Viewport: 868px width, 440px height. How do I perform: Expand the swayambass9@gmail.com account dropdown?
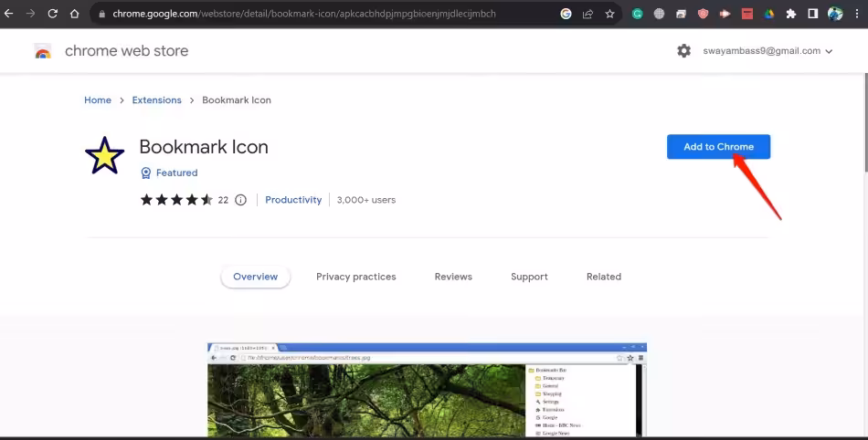click(767, 51)
